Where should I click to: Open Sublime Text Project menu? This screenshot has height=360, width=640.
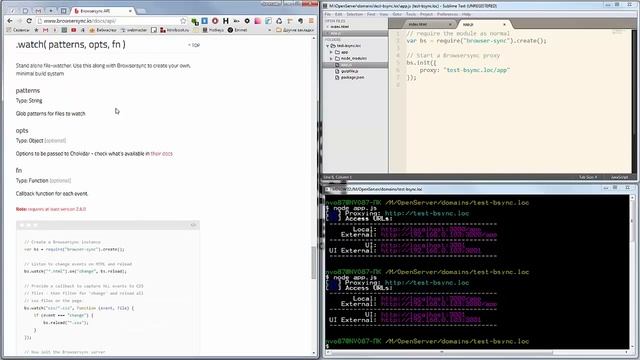pyautogui.click(x=426, y=14)
